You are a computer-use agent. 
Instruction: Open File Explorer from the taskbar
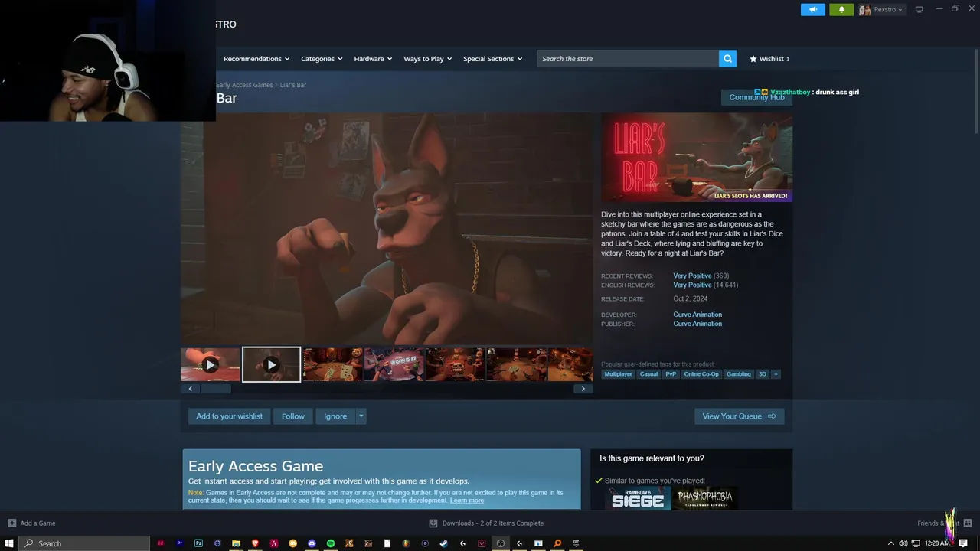[x=237, y=543]
